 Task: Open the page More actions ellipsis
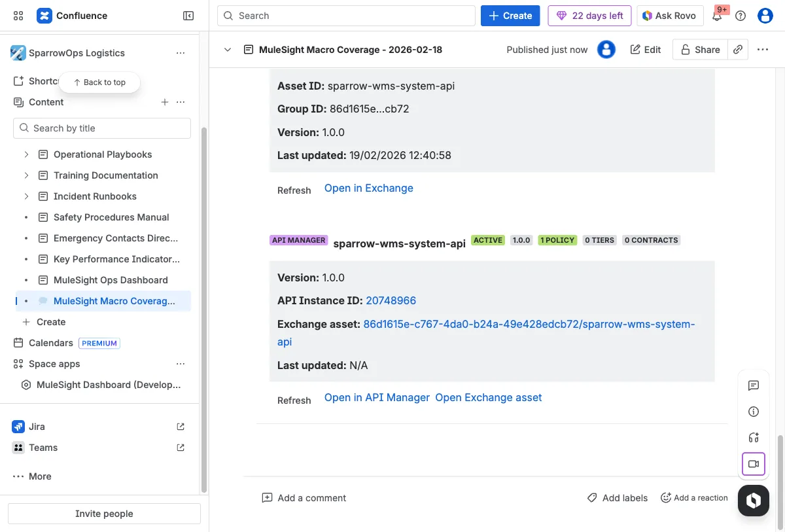pos(763,50)
